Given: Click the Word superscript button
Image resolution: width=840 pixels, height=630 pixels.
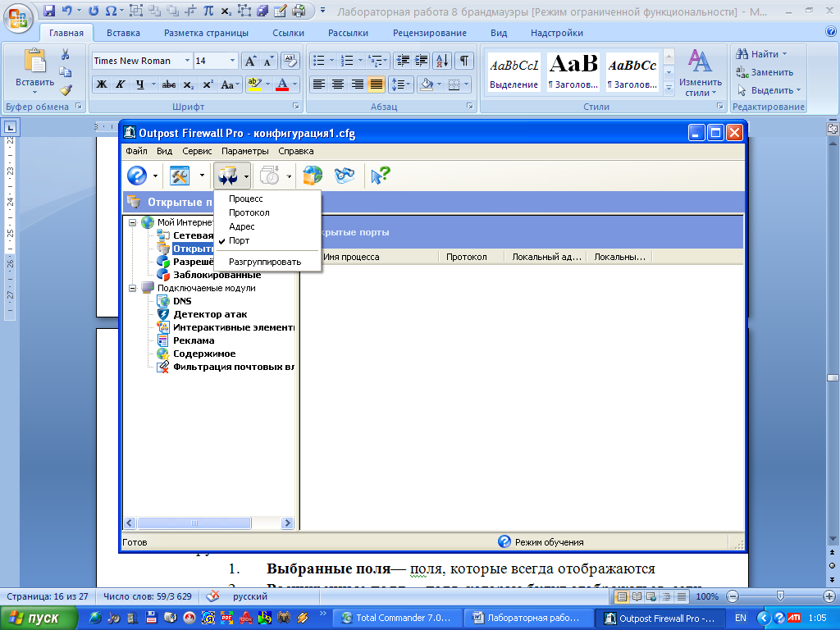Looking at the screenshot, I should point(208,84).
